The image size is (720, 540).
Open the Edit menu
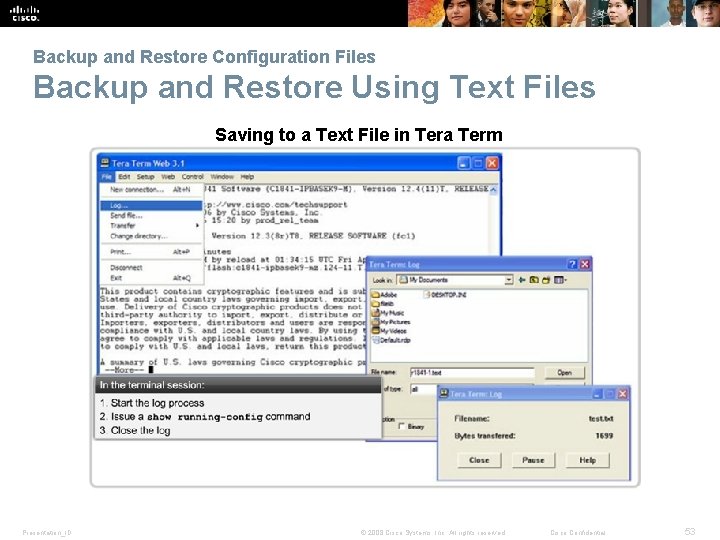[x=124, y=177]
